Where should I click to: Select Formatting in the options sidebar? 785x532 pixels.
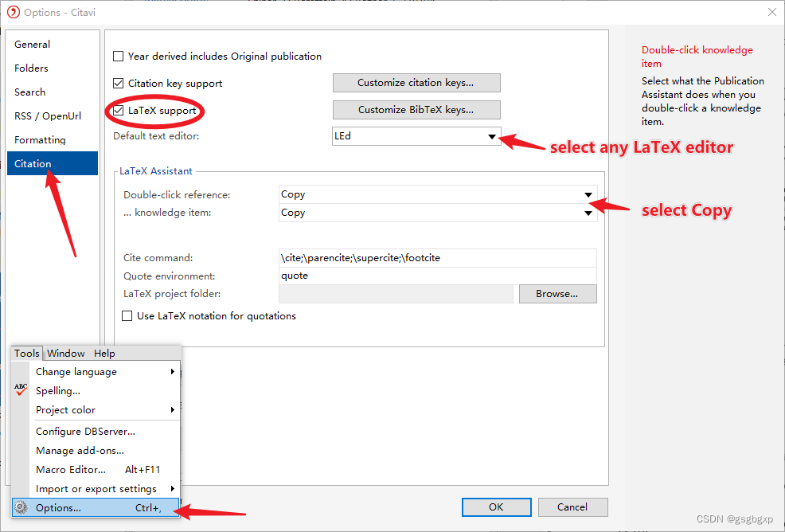tap(39, 139)
